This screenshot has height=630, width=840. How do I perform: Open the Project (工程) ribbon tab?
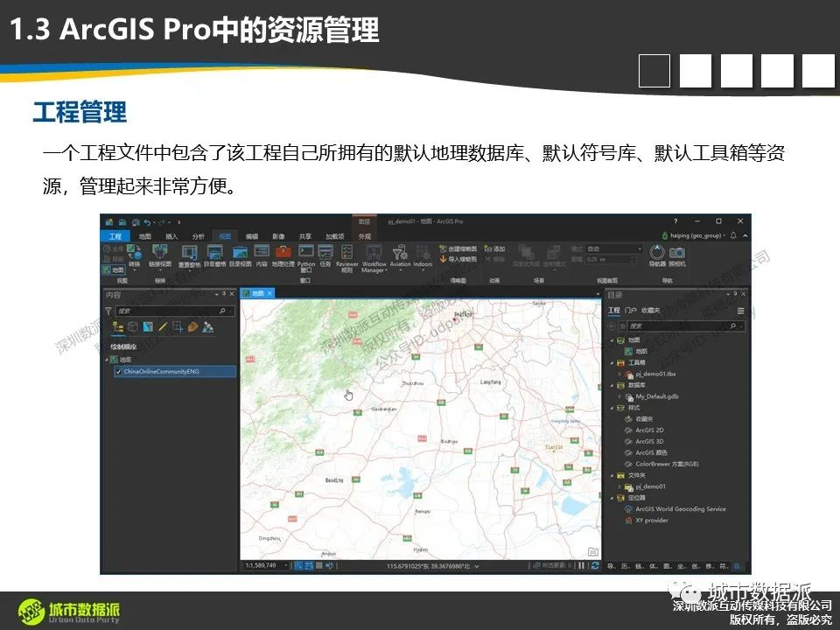point(115,236)
